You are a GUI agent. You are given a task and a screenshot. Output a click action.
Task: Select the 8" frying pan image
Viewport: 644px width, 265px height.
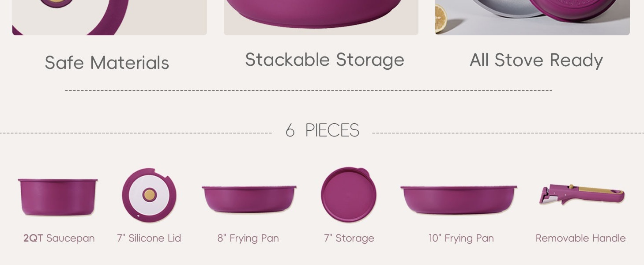pos(249,199)
